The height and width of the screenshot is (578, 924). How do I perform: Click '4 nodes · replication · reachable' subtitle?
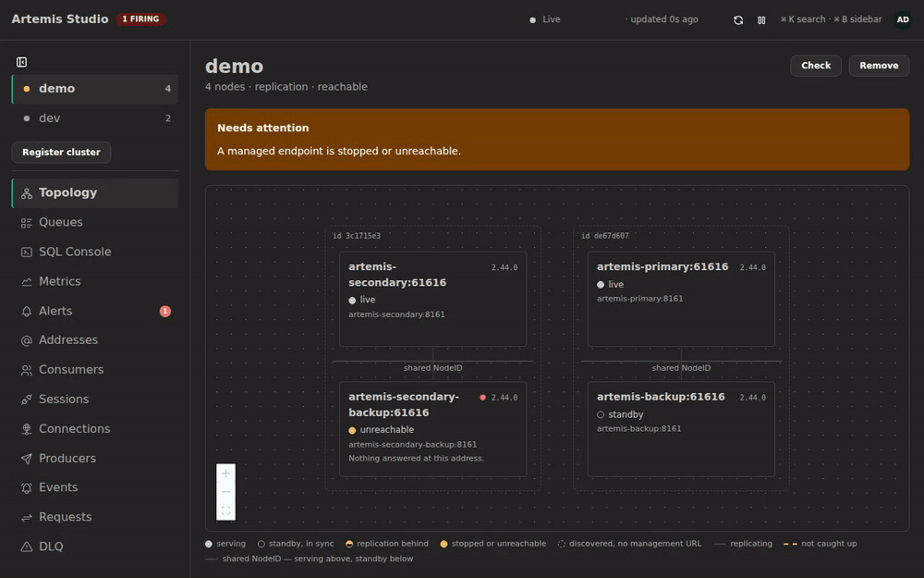[x=286, y=87]
